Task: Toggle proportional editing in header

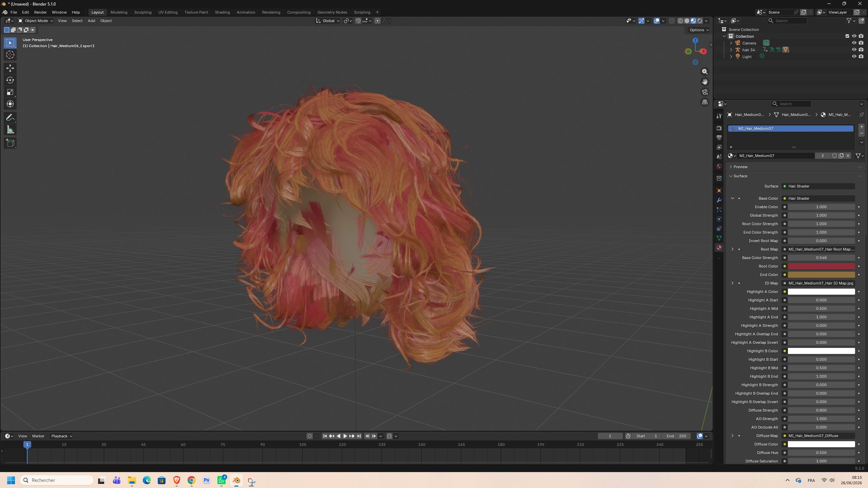Action: coord(377,21)
